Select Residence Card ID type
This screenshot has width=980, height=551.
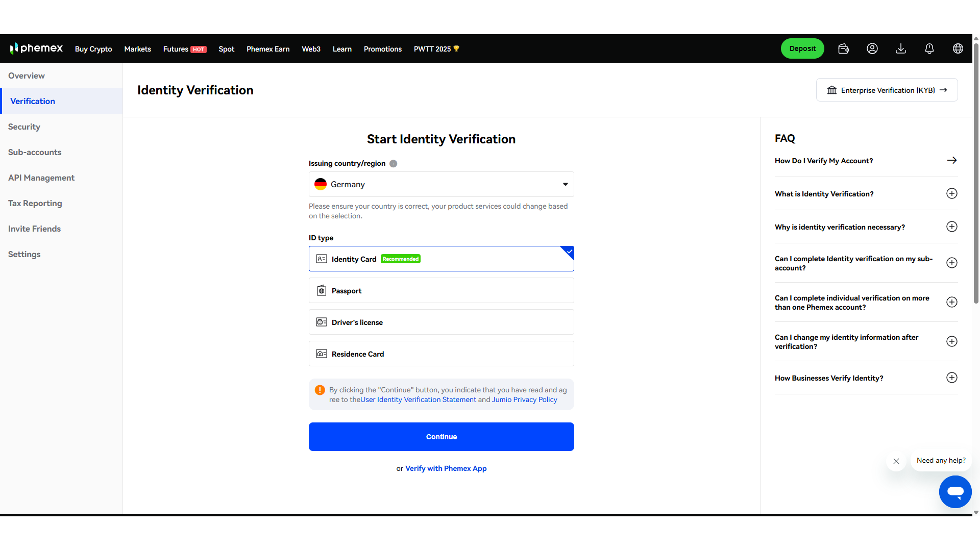tap(442, 354)
